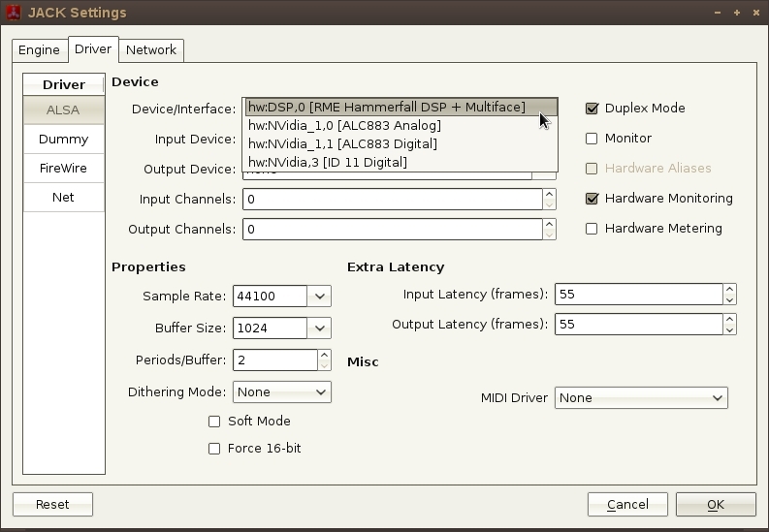Enable the Monitor checkbox

tap(592, 139)
